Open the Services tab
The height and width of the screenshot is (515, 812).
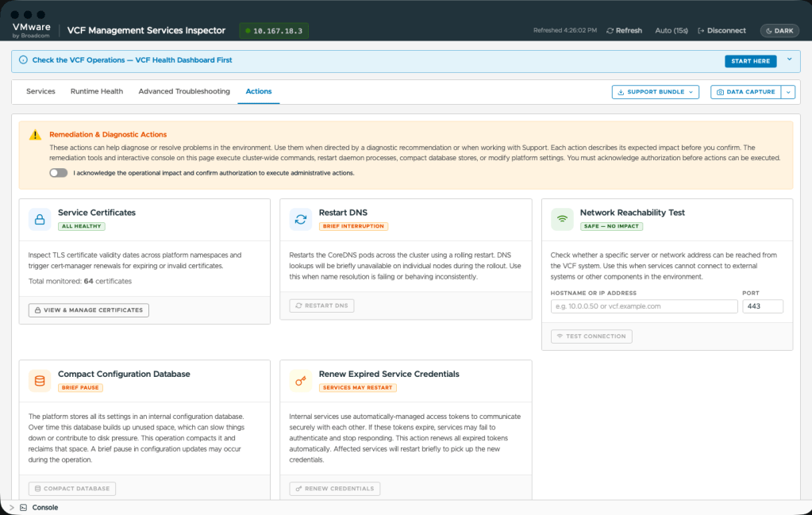point(40,91)
